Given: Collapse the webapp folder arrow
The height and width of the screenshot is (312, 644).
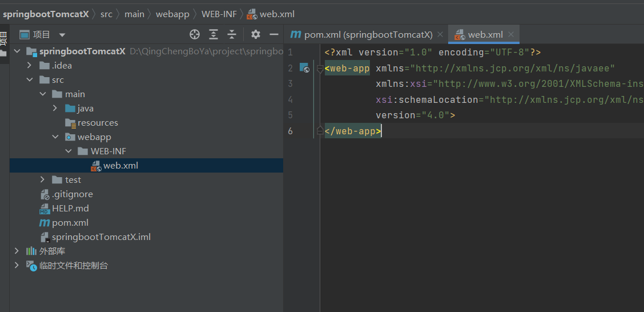Looking at the screenshot, I should [x=55, y=137].
